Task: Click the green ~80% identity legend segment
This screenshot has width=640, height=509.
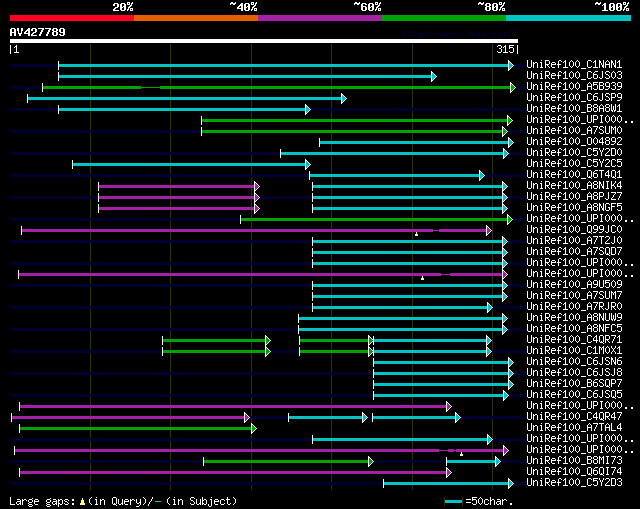Action: pos(444,18)
